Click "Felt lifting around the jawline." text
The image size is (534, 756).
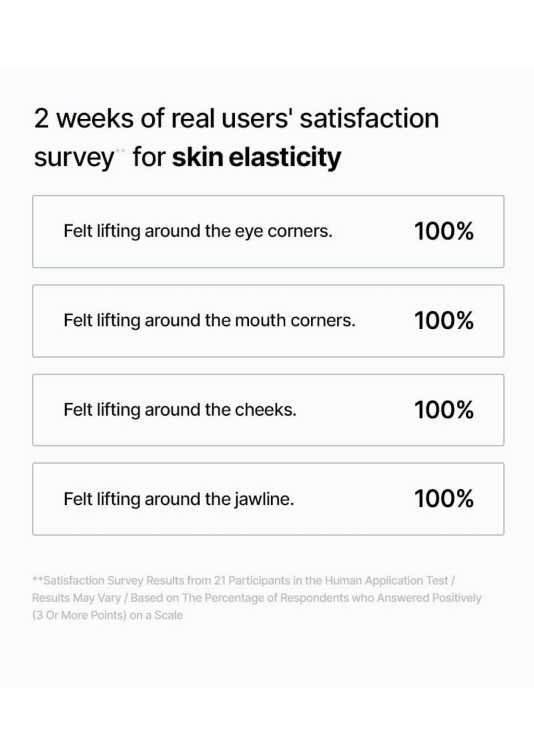pyautogui.click(x=179, y=499)
